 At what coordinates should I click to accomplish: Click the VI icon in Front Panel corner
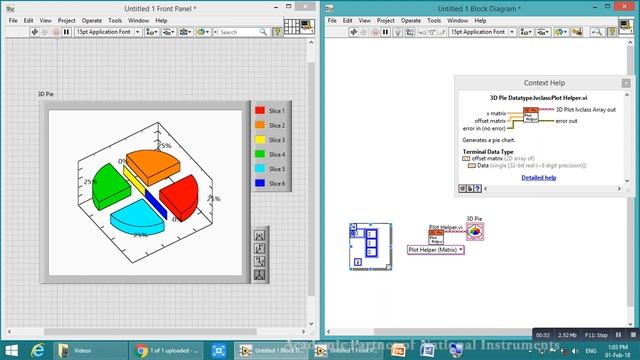[x=307, y=27]
